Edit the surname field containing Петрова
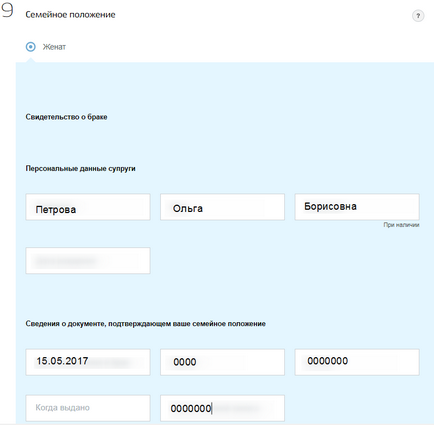The height and width of the screenshot is (425, 434). pos(88,207)
